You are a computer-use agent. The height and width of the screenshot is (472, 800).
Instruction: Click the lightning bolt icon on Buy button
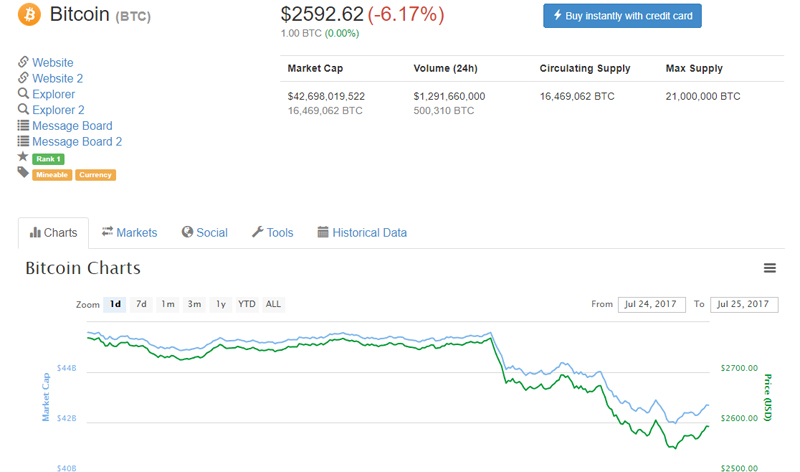coord(558,15)
